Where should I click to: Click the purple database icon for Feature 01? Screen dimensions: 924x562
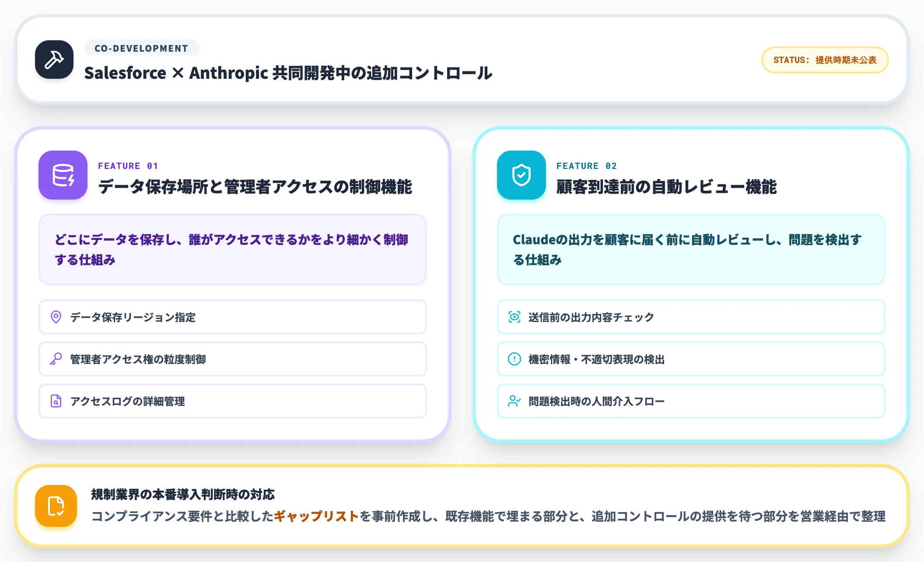point(63,175)
